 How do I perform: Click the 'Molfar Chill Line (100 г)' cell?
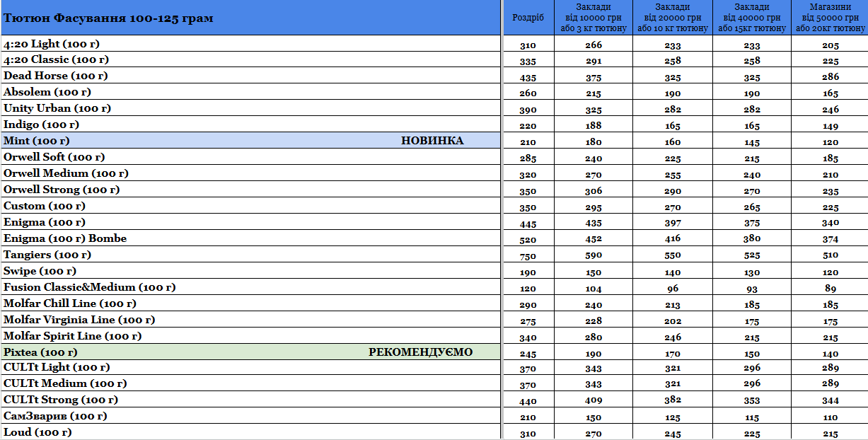click(x=250, y=303)
